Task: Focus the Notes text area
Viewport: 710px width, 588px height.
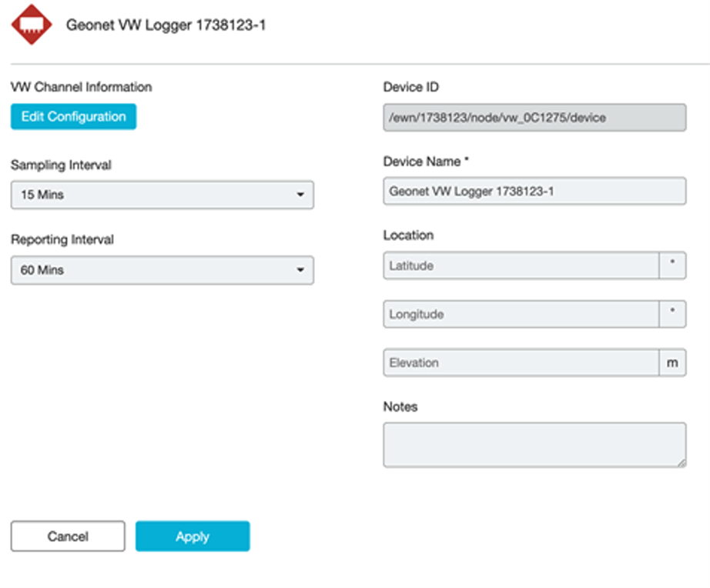Action: point(534,445)
